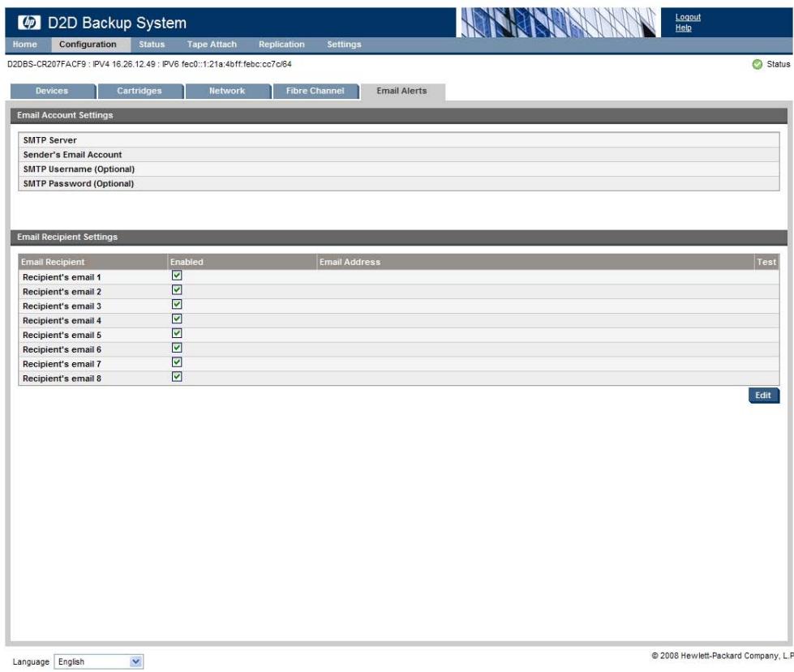Toggle Enabled checkbox for Recipient's email 8
The width and height of the screenshot is (794, 672).
(177, 376)
